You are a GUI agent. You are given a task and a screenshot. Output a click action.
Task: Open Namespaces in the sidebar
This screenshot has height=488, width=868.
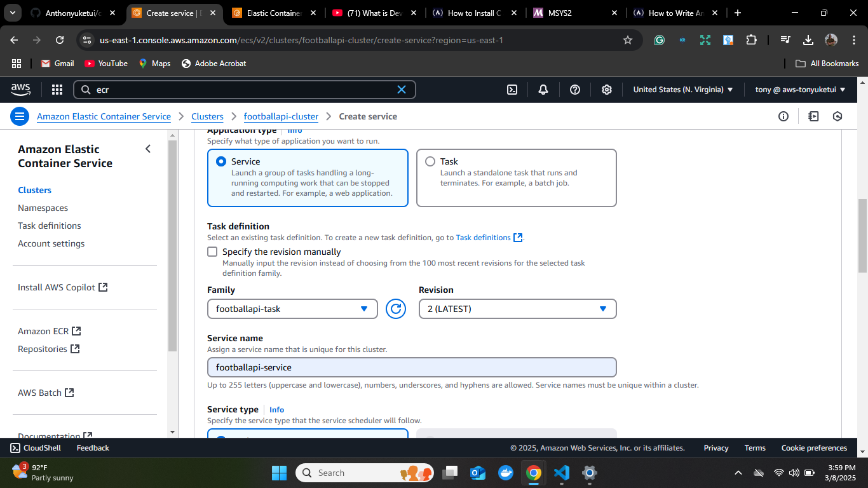[43, 208]
